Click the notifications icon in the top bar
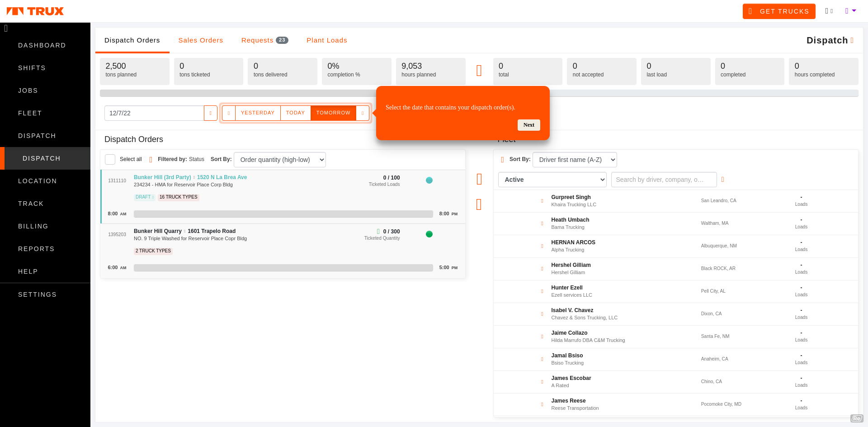The width and height of the screenshot is (868, 427). click(x=829, y=11)
